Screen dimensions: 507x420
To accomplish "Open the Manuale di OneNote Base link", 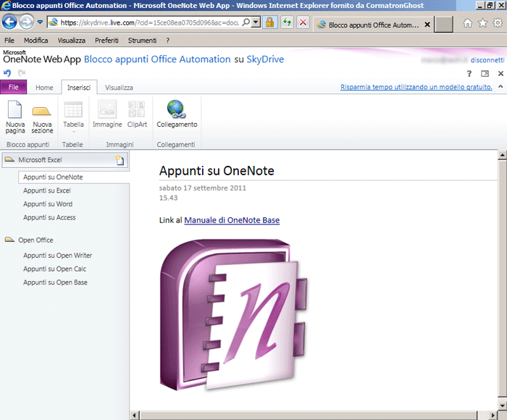I will (x=232, y=220).
